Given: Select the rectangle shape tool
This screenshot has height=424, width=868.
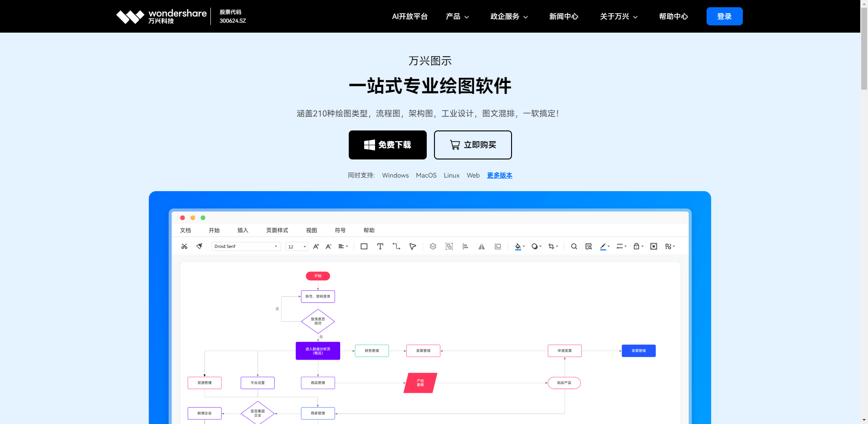Looking at the screenshot, I should pos(364,246).
